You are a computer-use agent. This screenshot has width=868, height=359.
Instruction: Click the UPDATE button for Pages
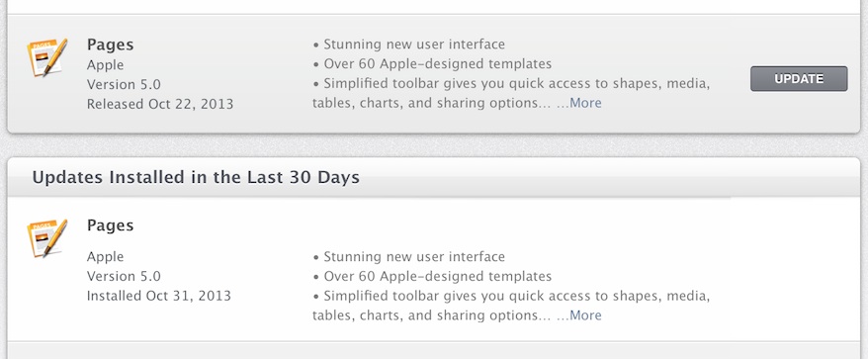tap(799, 79)
